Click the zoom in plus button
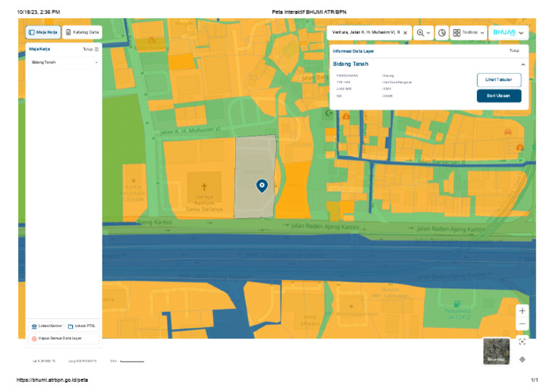This screenshot has height=392, width=555. pyautogui.click(x=522, y=310)
